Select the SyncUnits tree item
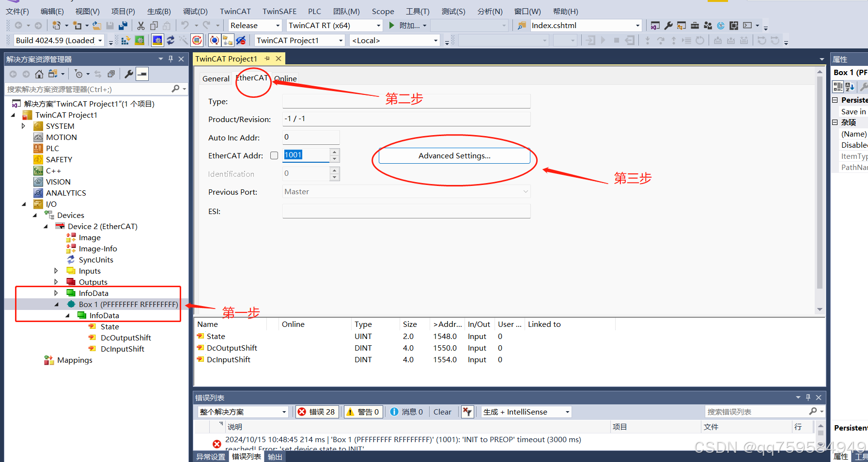The height and width of the screenshot is (462, 868). coord(96,260)
